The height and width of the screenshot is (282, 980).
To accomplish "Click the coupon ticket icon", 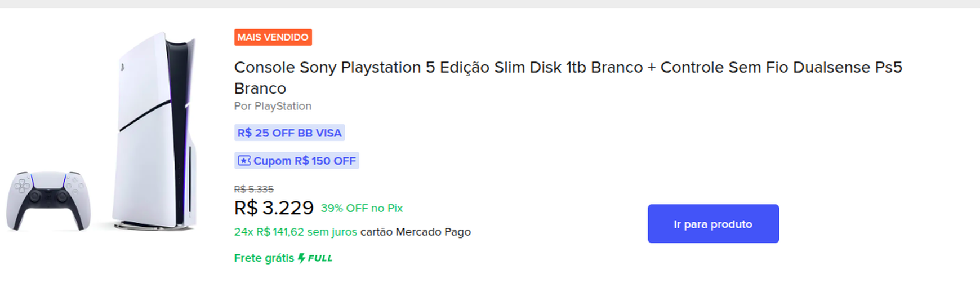I will pos(244,161).
